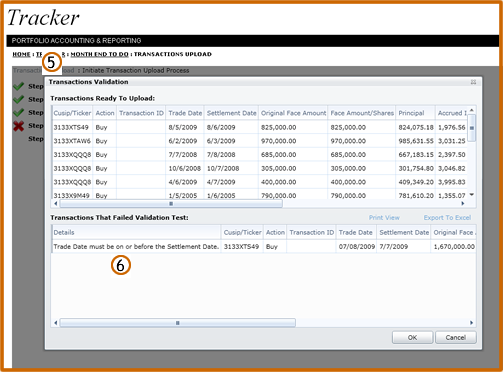The height and width of the screenshot is (372, 503).
Task: Click the Trade Date must be on or before error message
Action: click(x=136, y=247)
